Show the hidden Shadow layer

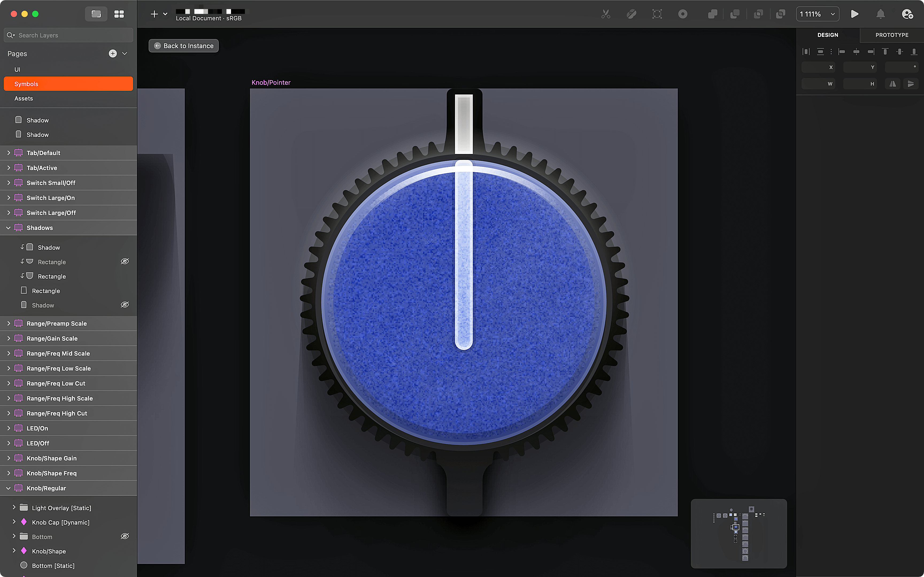tap(125, 305)
